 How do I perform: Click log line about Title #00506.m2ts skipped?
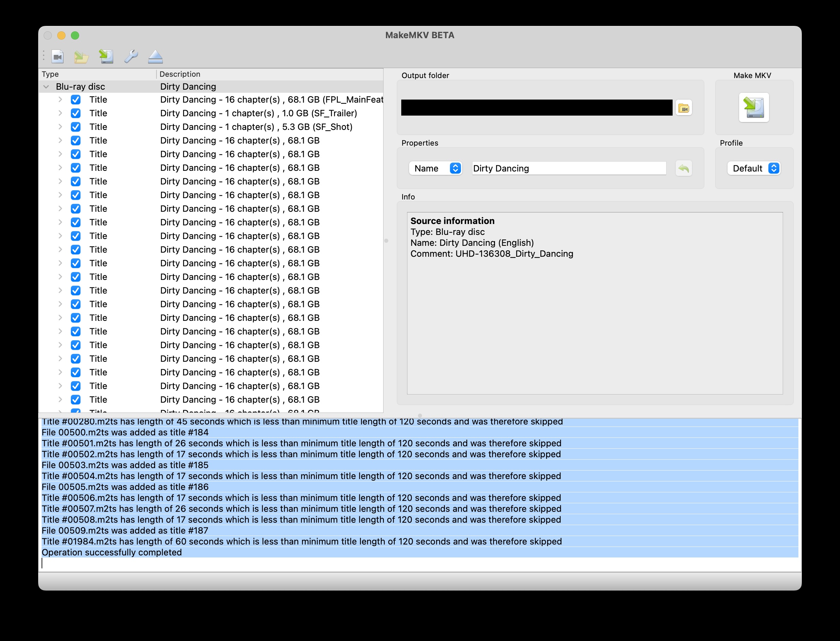point(301,498)
